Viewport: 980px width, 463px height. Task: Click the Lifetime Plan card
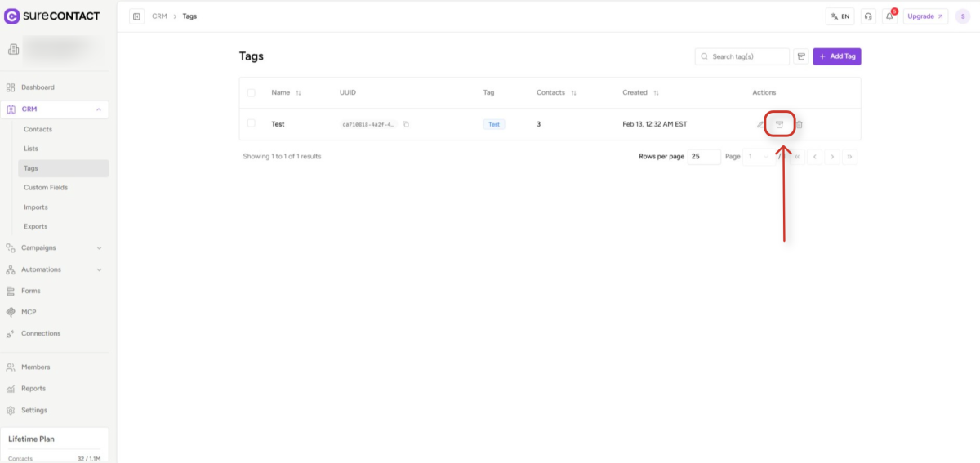point(55,445)
